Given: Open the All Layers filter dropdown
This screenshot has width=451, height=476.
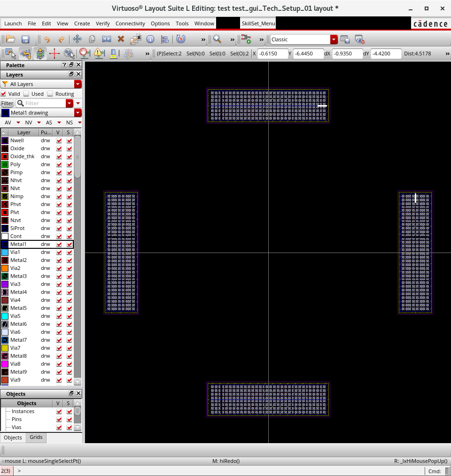Looking at the screenshot, I should 78,84.
